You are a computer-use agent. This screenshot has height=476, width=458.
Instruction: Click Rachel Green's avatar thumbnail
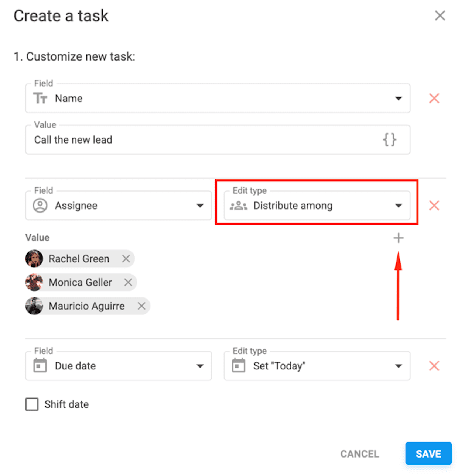pos(34,259)
